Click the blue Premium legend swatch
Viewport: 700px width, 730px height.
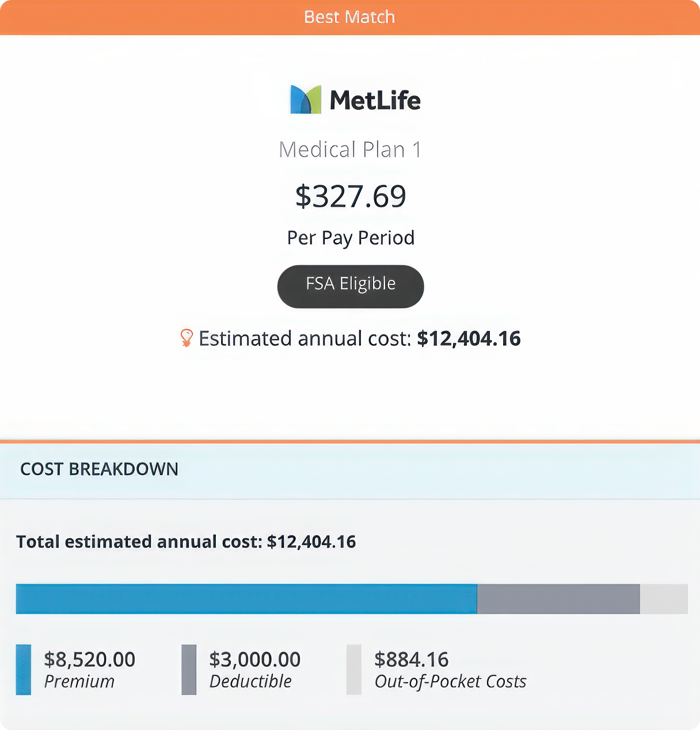click(x=24, y=670)
